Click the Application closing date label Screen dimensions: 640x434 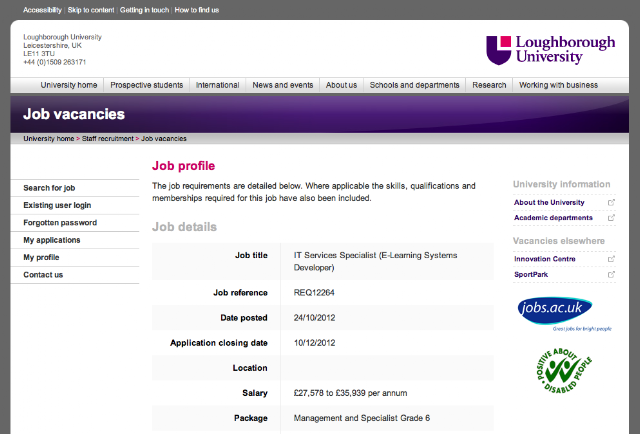pos(219,343)
